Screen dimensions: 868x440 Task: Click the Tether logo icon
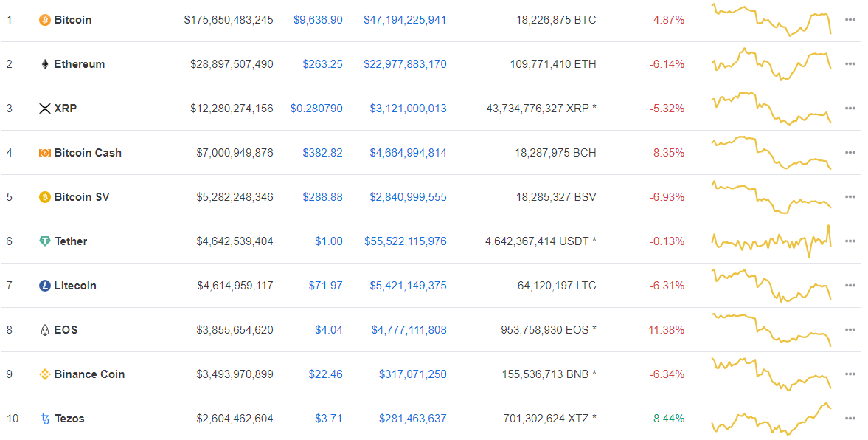(44, 241)
